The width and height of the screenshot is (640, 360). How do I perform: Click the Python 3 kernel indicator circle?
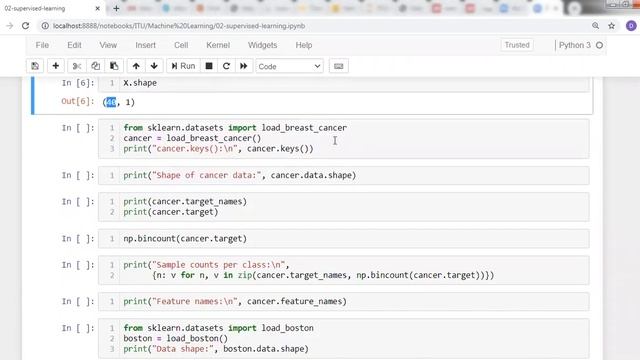599,45
